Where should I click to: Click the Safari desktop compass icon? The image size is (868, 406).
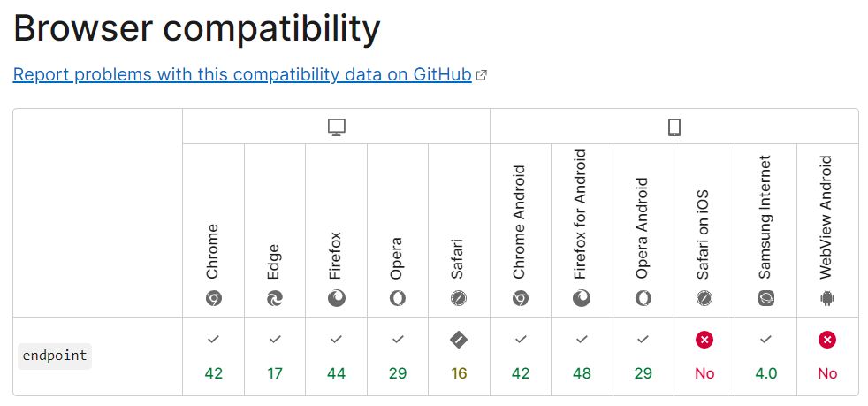coord(459,299)
